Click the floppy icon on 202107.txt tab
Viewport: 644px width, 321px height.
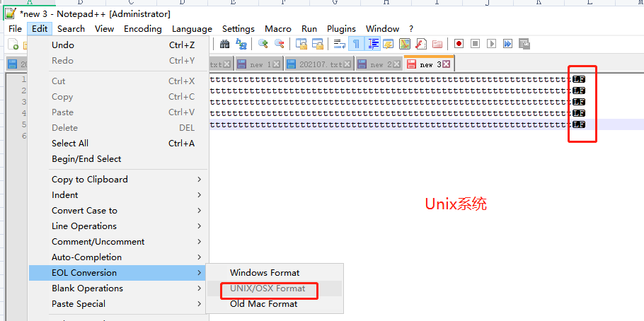[x=291, y=64]
